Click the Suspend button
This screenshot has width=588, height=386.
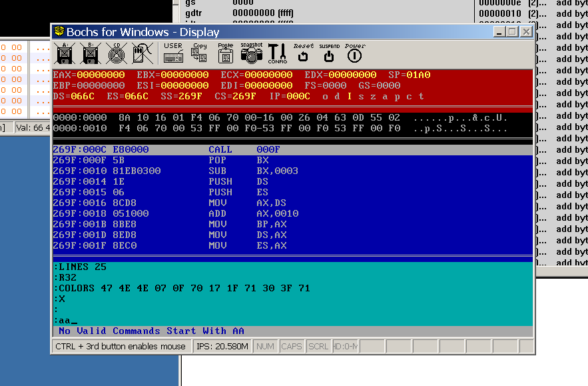(x=329, y=53)
